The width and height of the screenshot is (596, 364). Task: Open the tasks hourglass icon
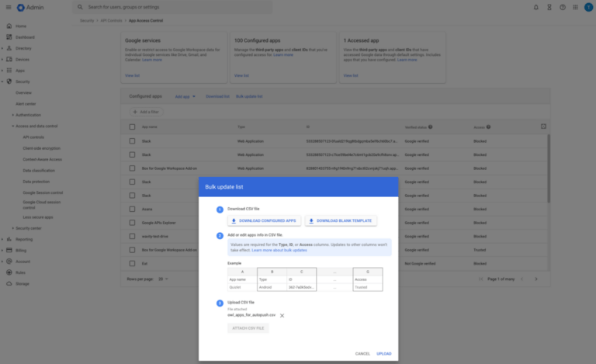(549, 7)
